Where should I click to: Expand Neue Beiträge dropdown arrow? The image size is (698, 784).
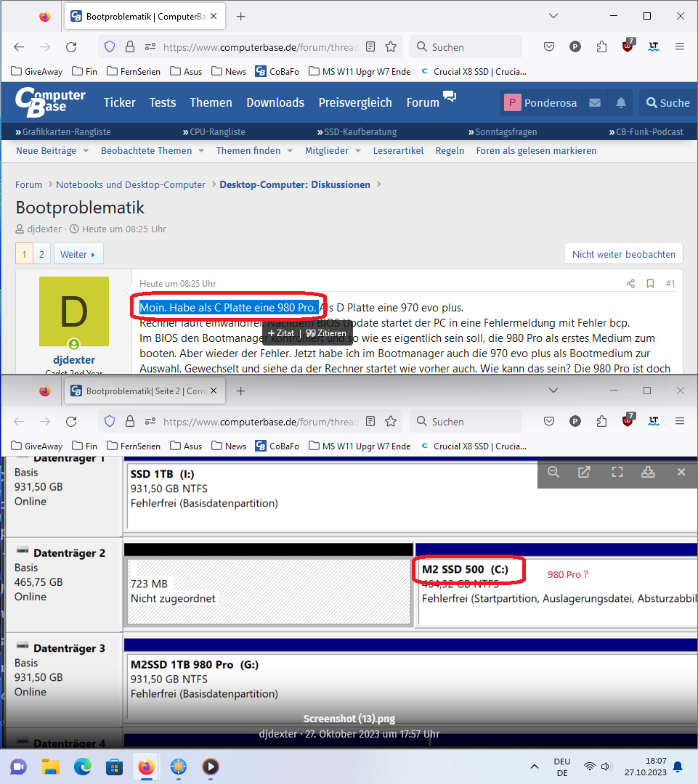point(86,151)
